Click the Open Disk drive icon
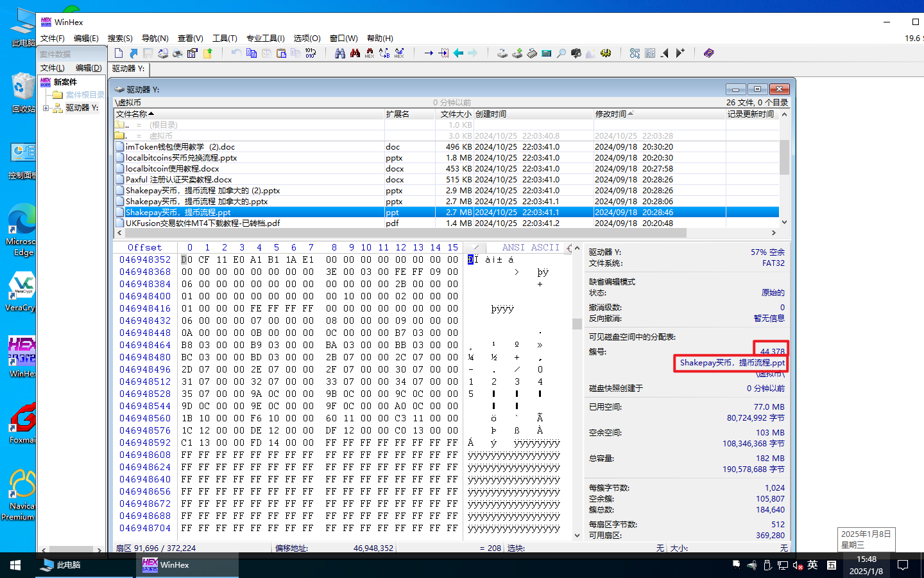924x578 pixels. click(x=502, y=53)
